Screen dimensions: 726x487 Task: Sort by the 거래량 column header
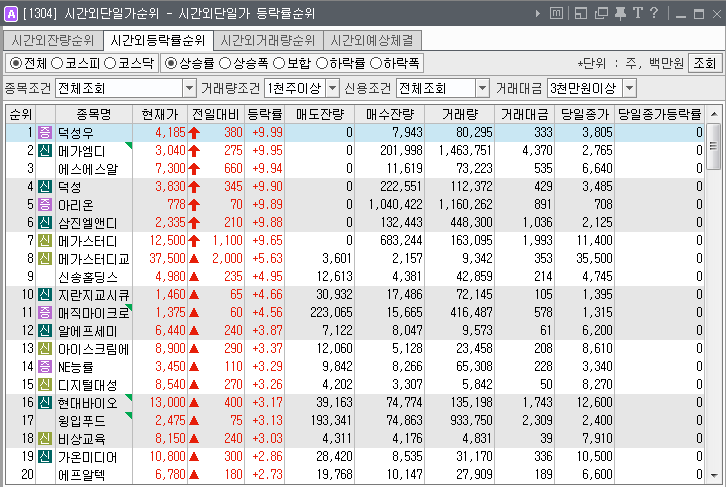pos(459,114)
